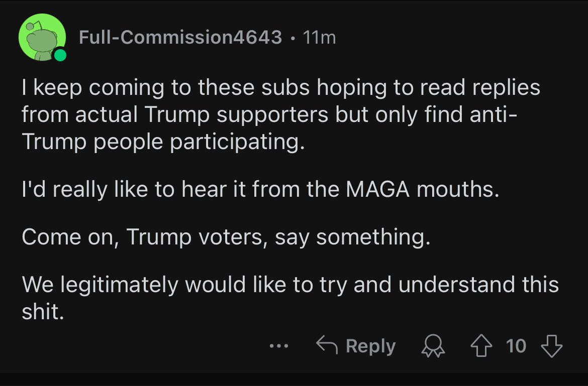Screen dimensions: 588x386
Task: Give an award using the ribbon icon
Action: point(433,345)
